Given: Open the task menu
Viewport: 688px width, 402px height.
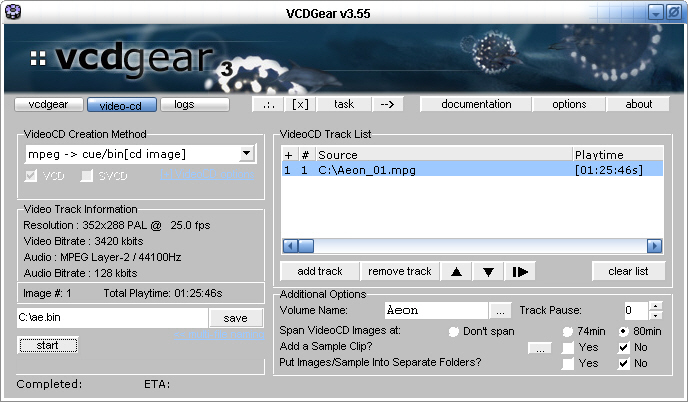Looking at the screenshot, I should 344,104.
